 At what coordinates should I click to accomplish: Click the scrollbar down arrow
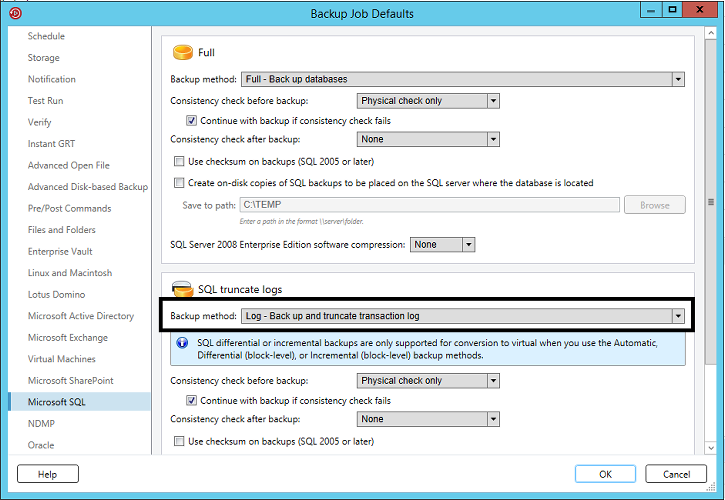[x=711, y=448]
